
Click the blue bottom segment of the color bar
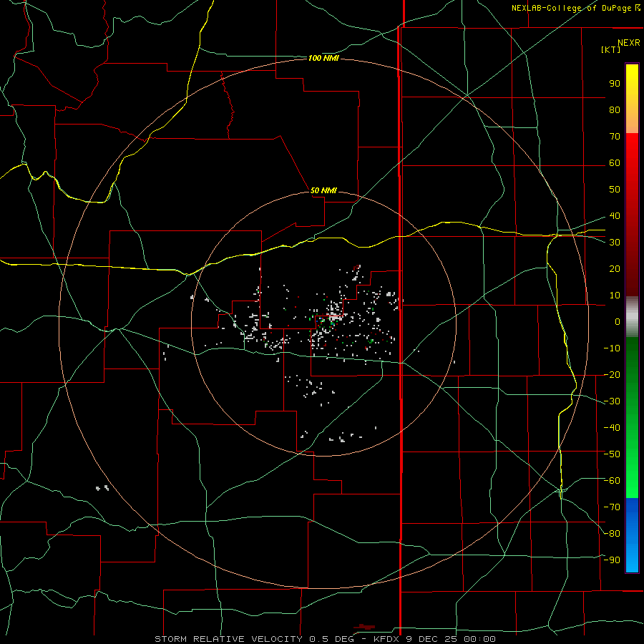(632, 535)
